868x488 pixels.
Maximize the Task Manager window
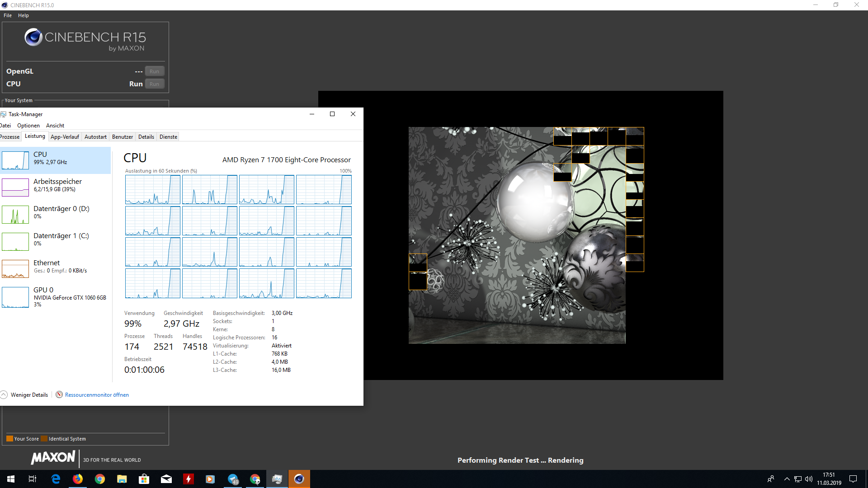(332, 114)
